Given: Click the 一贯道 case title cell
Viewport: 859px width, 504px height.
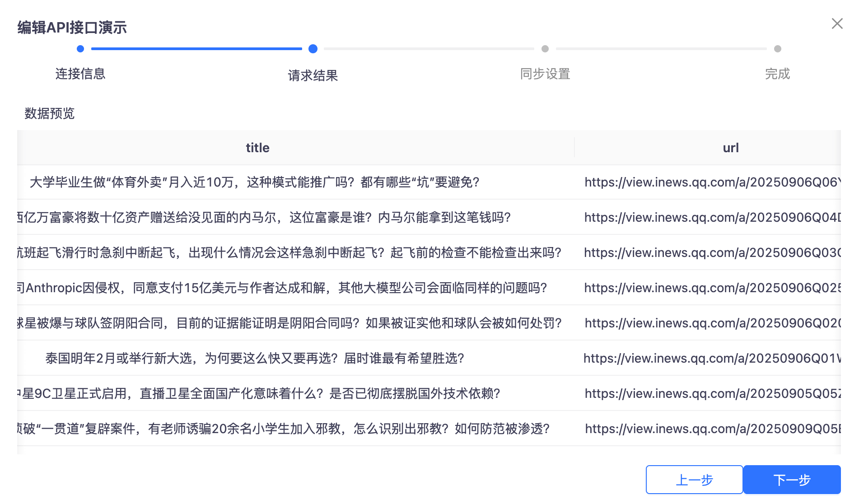Looking at the screenshot, I should click(x=283, y=429).
